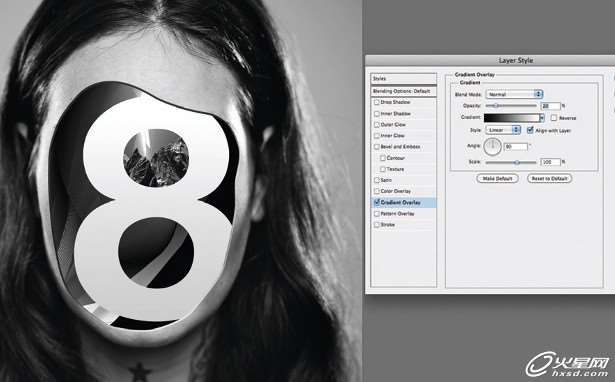Viewport: 615px width, 382px height.
Task: Click the Reset to Default button
Action: coord(549,178)
